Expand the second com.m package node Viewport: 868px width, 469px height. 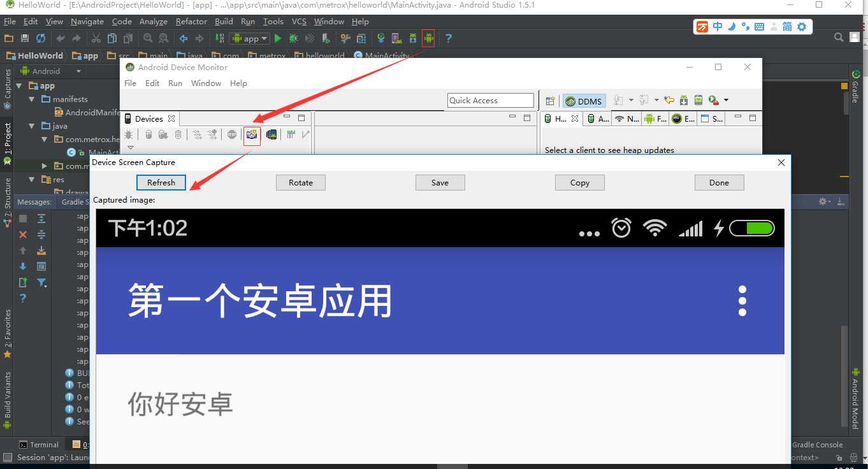(45, 166)
